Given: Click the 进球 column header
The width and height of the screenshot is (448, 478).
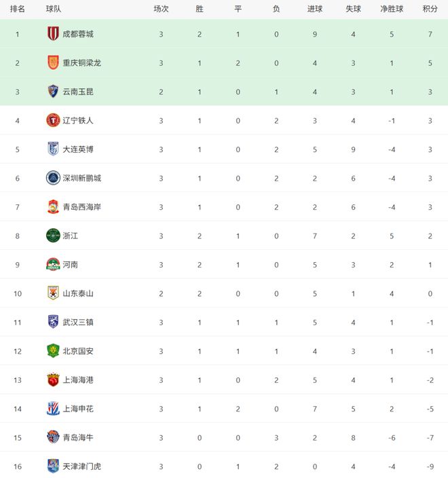Looking at the screenshot, I should [315, 9].
